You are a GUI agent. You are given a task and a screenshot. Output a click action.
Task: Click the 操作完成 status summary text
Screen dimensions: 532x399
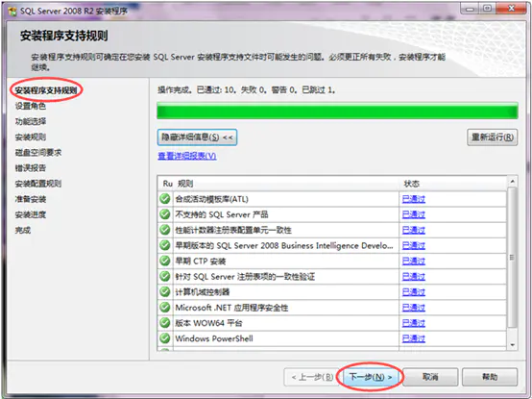(x=247, y=90)
